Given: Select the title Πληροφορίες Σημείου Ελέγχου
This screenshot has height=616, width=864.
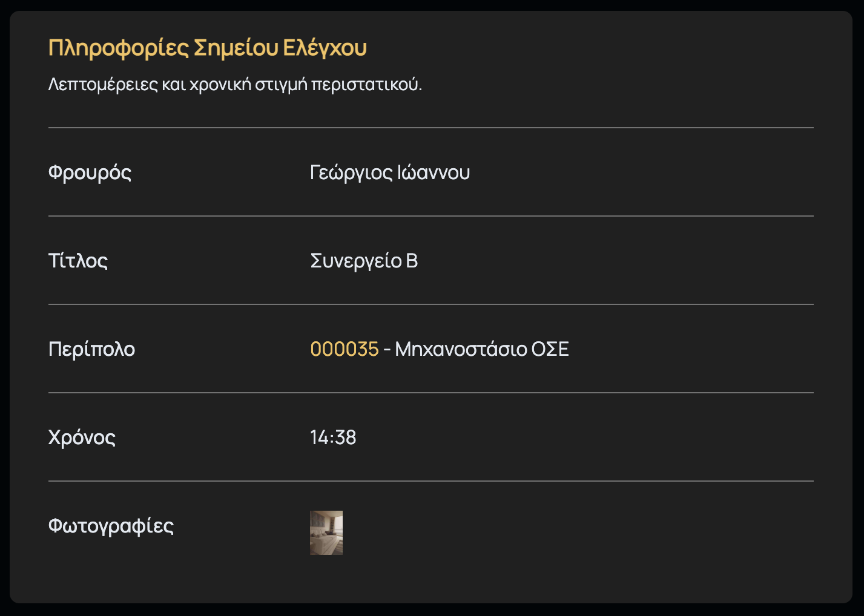Looking at the screenshot, I should pos(208,47).
